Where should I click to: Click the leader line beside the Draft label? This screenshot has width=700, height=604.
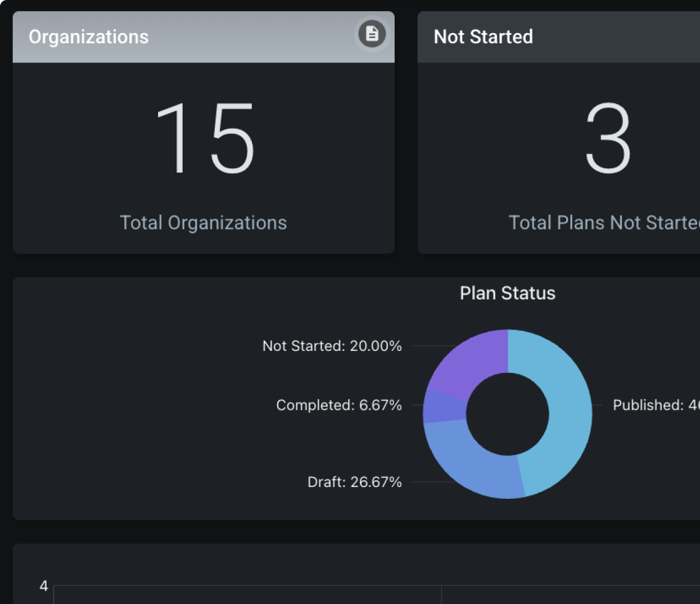(433, 482)
